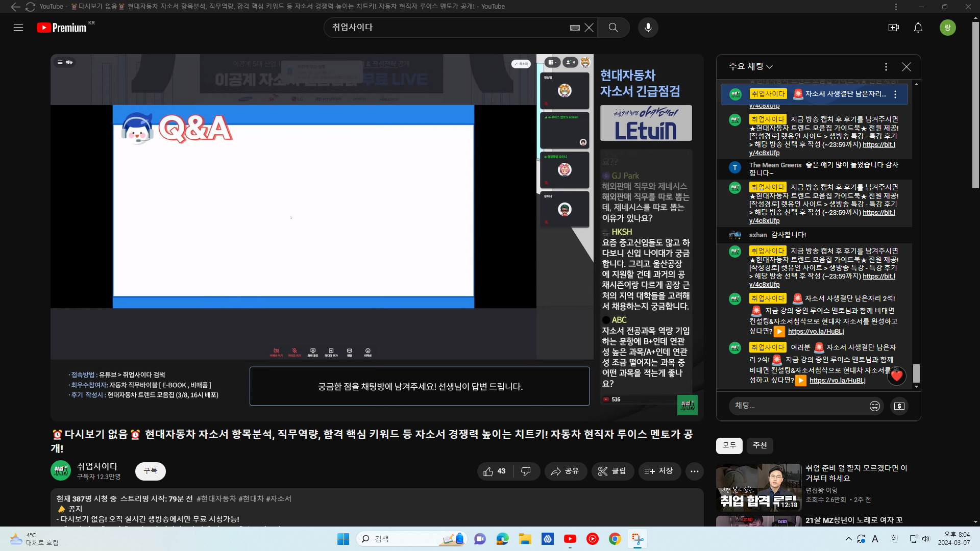
Task: Open Chrome from the Windows taskbar
Action: point(615,539)
